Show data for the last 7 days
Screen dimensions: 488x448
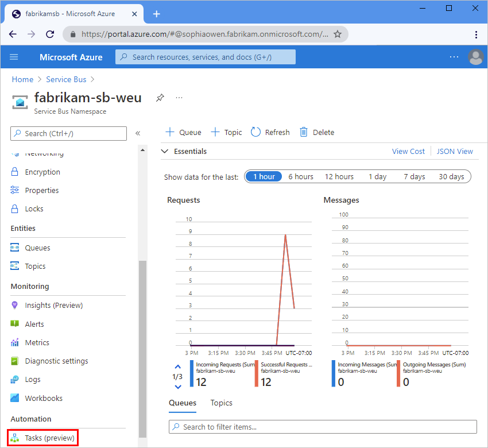coord(414,176)
